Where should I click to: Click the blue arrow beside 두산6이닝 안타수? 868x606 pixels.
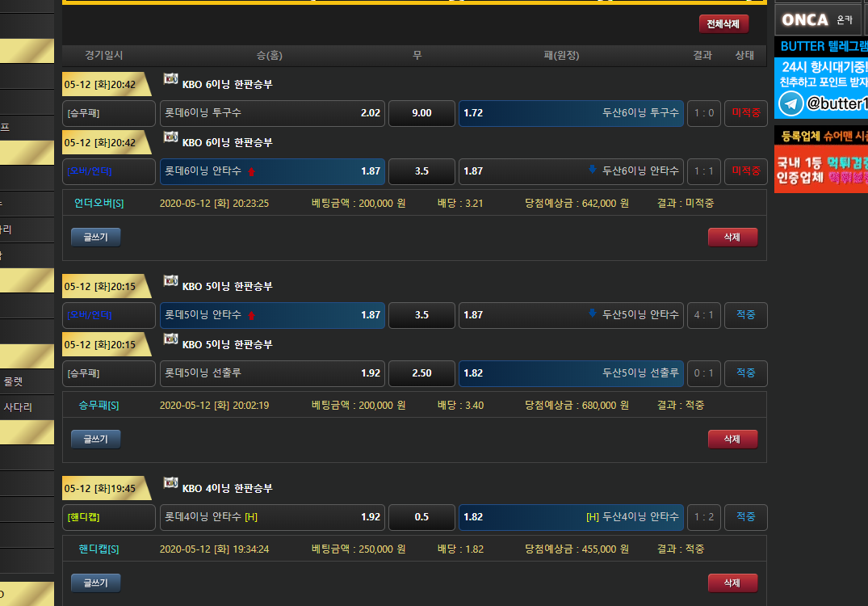click(592, 170)
